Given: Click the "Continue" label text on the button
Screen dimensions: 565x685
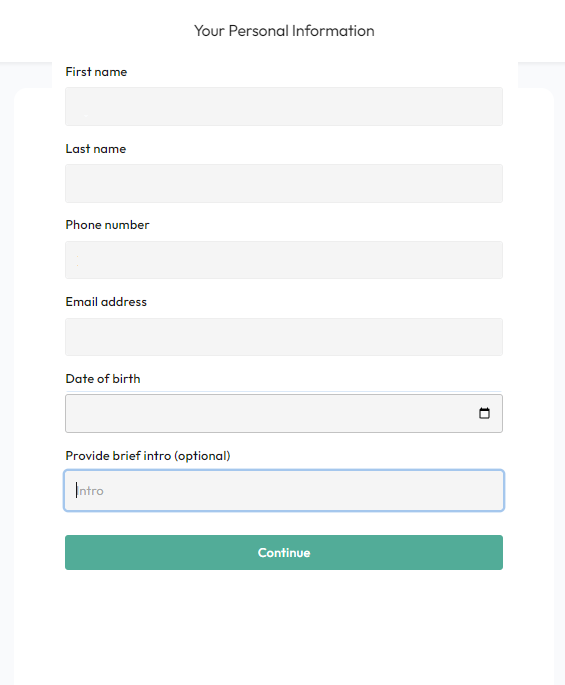Looking at the screenshot, I should 284,553.
